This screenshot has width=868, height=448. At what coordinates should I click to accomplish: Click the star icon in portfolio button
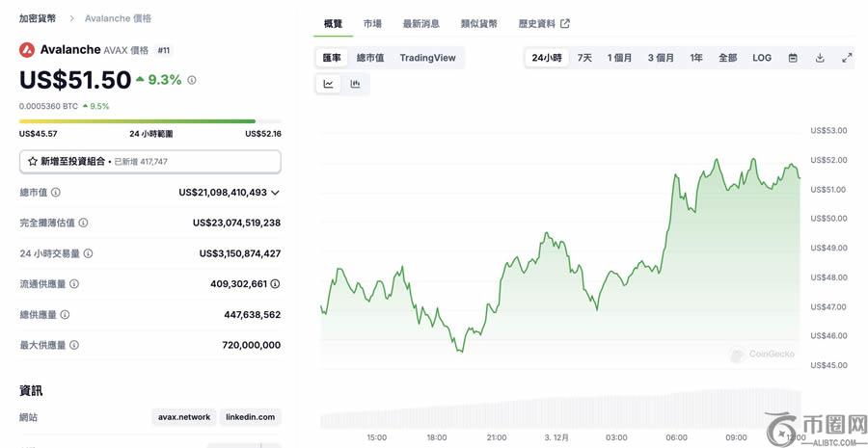click(33, 162)
